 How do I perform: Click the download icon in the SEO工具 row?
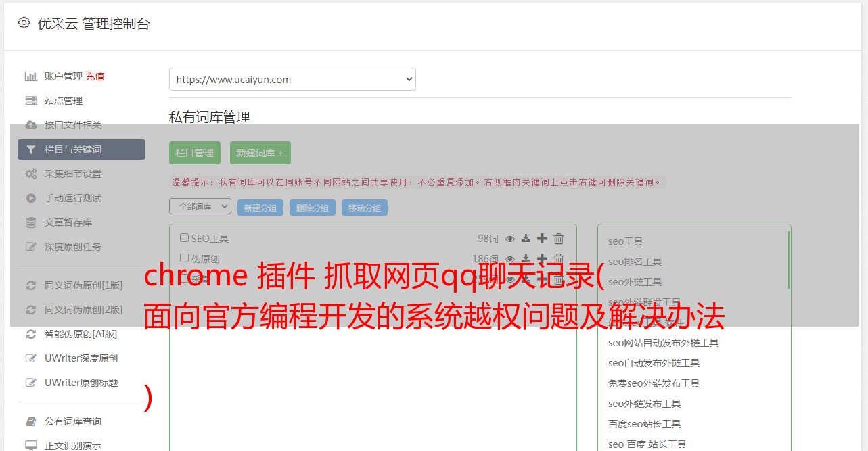pos(526,239)
